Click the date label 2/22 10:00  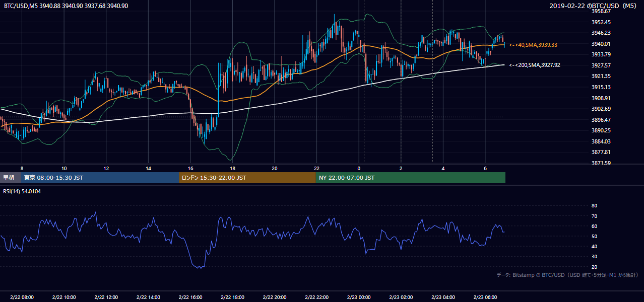64,297
